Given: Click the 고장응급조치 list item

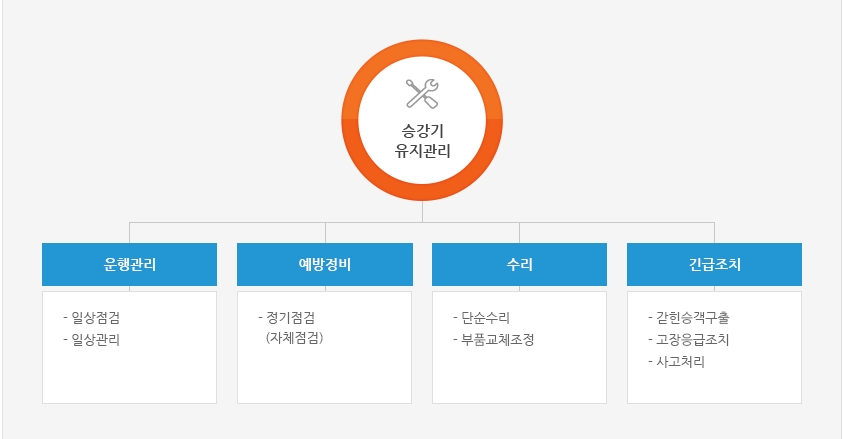Looking at the screenshot, I should click(689, 339).
